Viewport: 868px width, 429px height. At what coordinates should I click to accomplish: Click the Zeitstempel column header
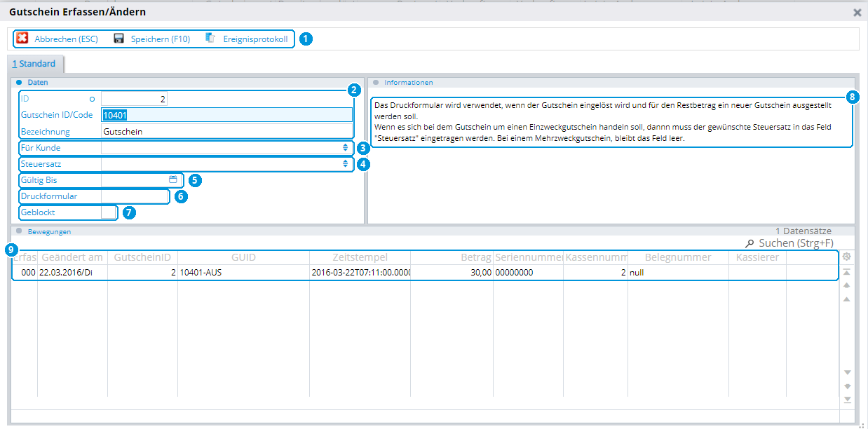click(x=360, y=257)
